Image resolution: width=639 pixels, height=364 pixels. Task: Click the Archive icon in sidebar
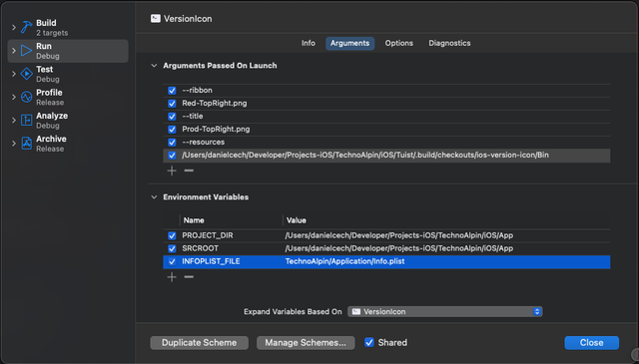[x=27, y=144]
